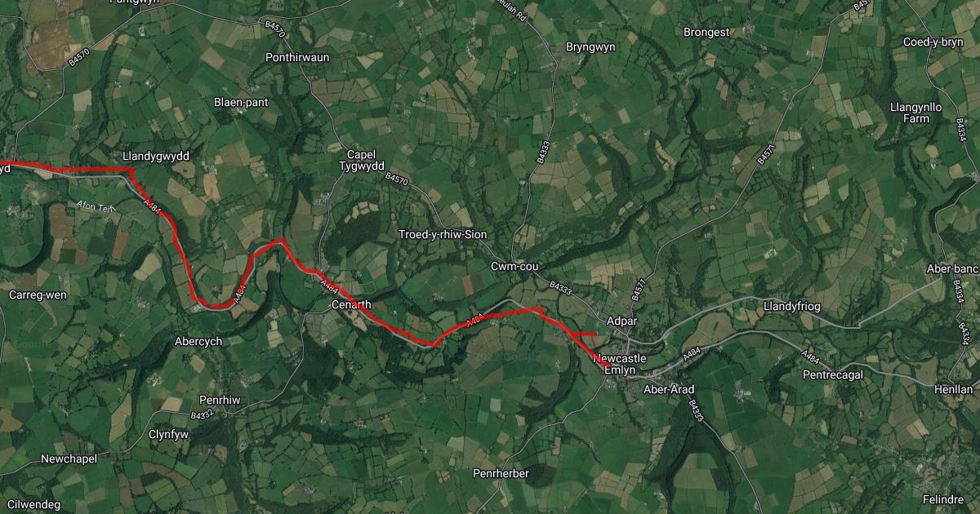The width and height of the screenshot is (980, 514).
Task: Click the Llandygwydd place label
Action: (155, 155)
